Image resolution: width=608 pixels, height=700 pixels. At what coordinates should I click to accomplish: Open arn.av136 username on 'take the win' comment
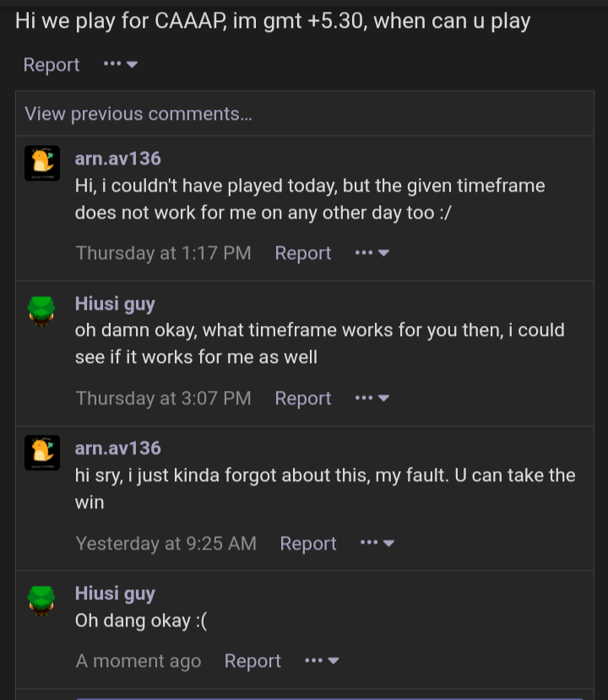pyautogui.click(x=118, y=448)
